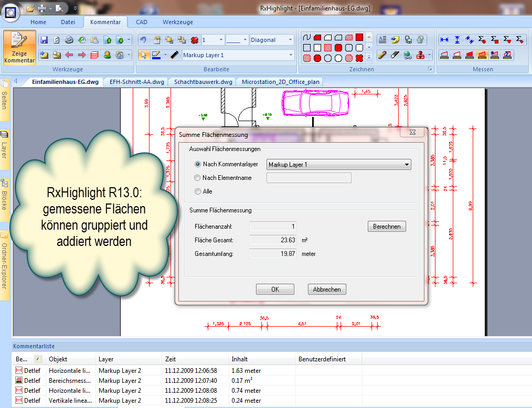Image resolution: width=532 pixels, height=408 pixels.
Task: Pick the yellow pencil drawing tool
Action: pos(382,55)
